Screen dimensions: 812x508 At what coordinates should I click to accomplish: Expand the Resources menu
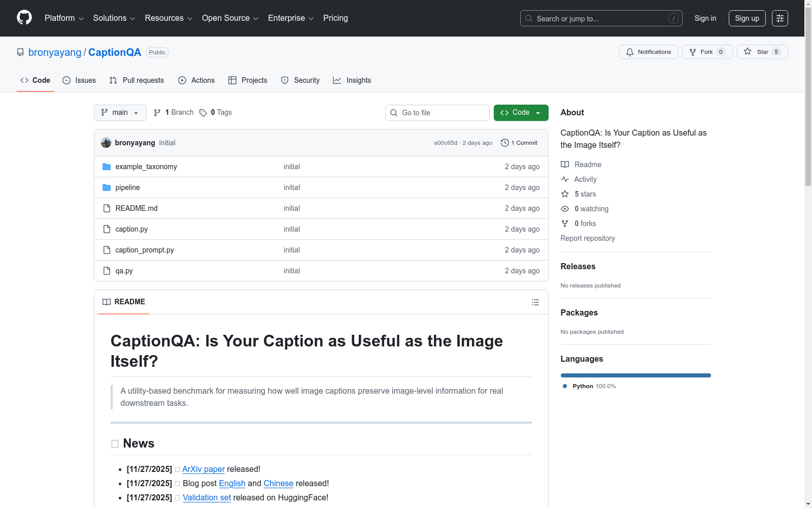[x=168, y=18]
